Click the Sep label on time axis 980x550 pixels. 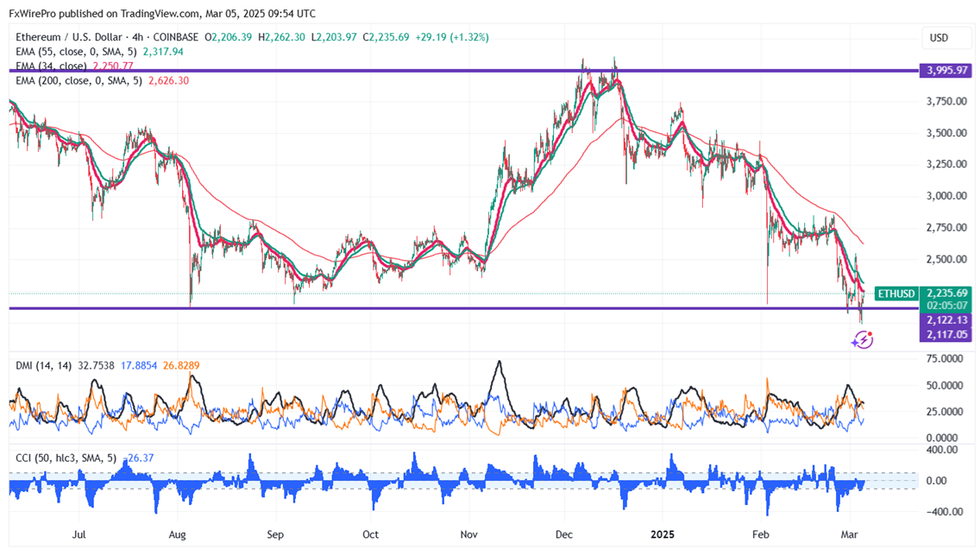(275, 534)
